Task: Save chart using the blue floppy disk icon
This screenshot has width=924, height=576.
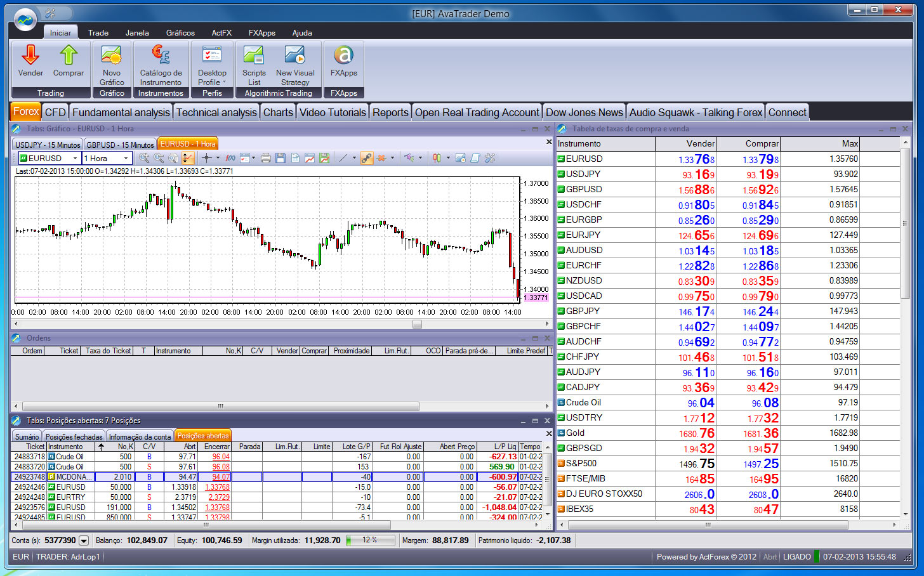Action: (280, 158)
